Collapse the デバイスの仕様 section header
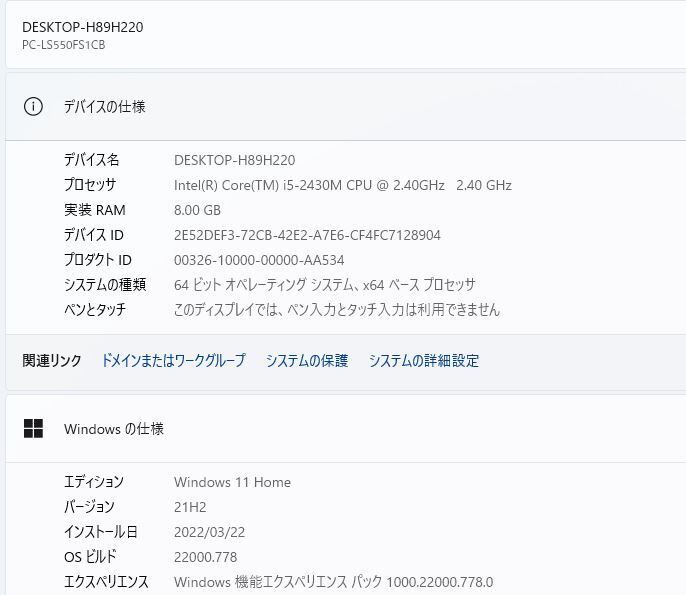Screen dimensions: 686x595 click(x=346, y=107)
